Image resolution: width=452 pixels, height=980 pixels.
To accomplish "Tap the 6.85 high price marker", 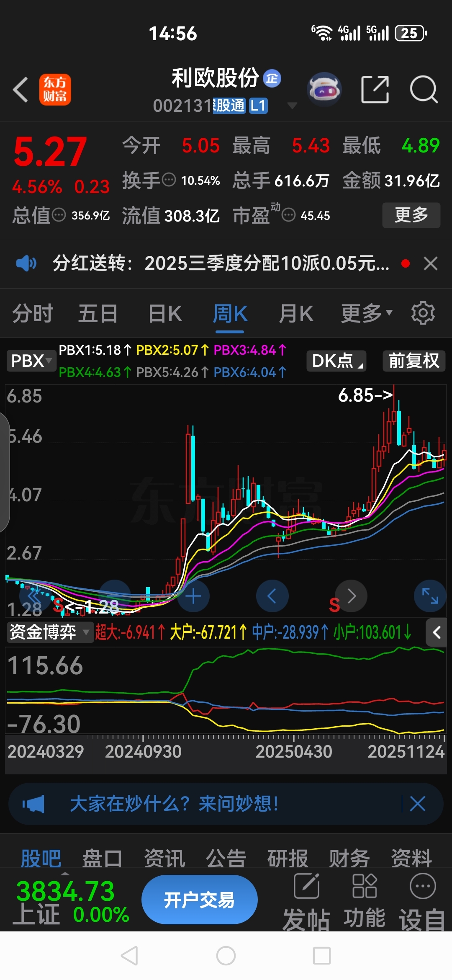I will (x=365, y=395).
